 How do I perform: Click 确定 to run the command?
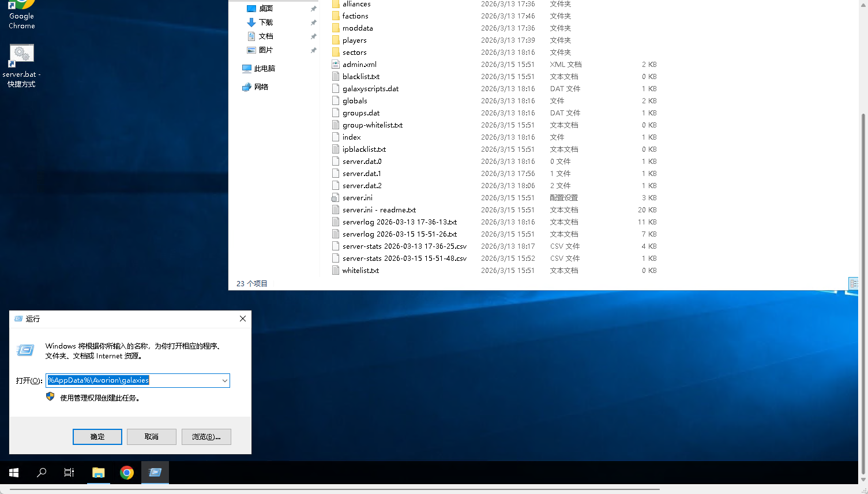(x=97, y=437)
